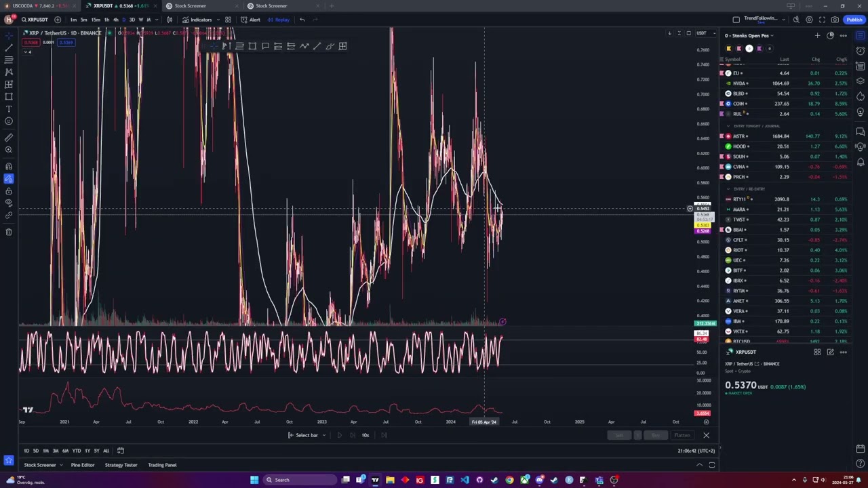This screenshot has width=868, height=488.
Task: Close the replay toolbar
Action: [x=706, y=435]
